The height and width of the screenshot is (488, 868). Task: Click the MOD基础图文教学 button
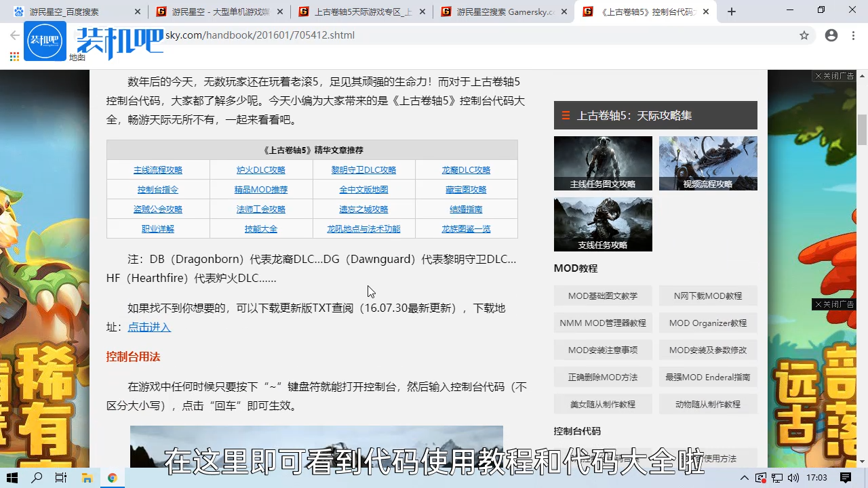[602, 296]
